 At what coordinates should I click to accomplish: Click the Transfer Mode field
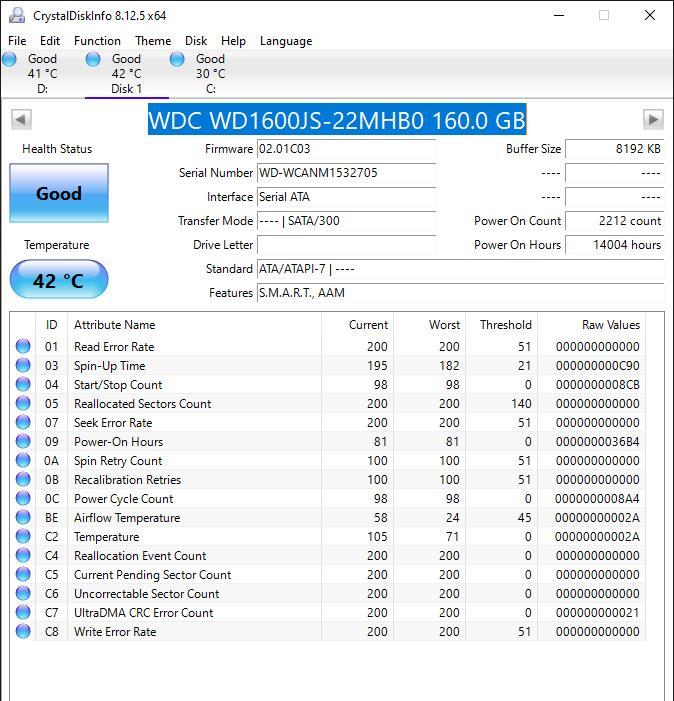(346, 221)
